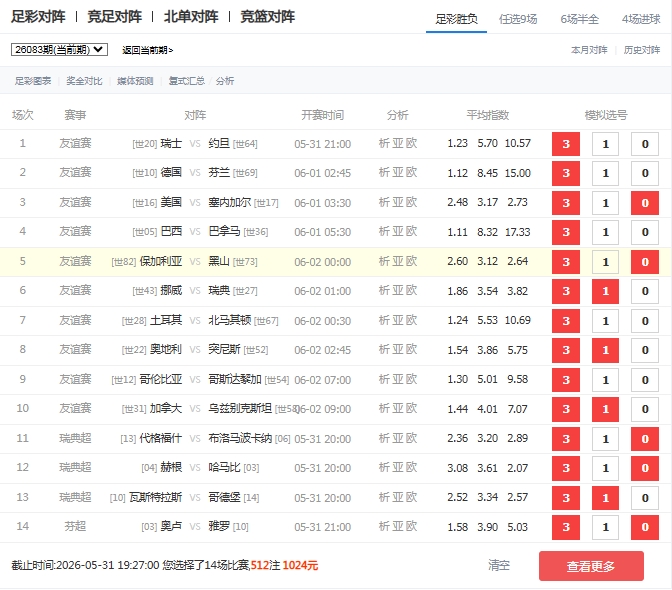Click the 返回当前期 link

click(148, 50)
